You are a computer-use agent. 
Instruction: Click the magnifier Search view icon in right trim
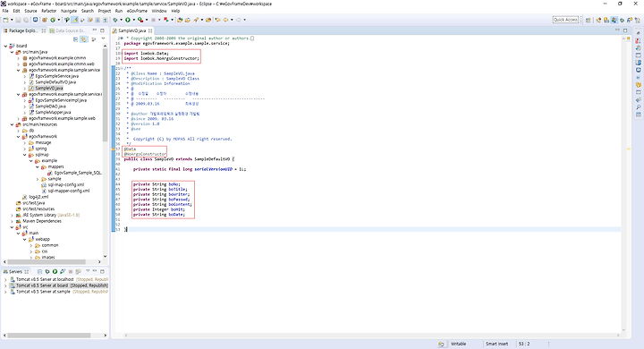click(639, 107)
